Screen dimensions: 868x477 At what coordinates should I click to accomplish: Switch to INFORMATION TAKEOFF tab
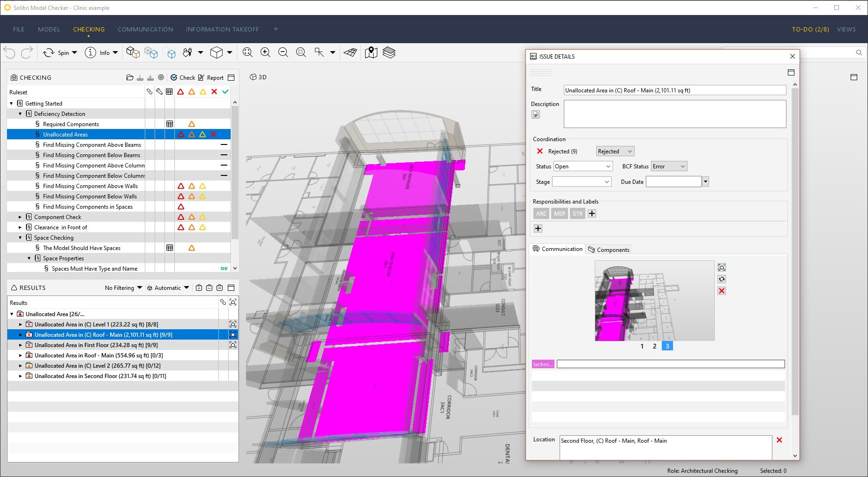(x=222, y=29)
